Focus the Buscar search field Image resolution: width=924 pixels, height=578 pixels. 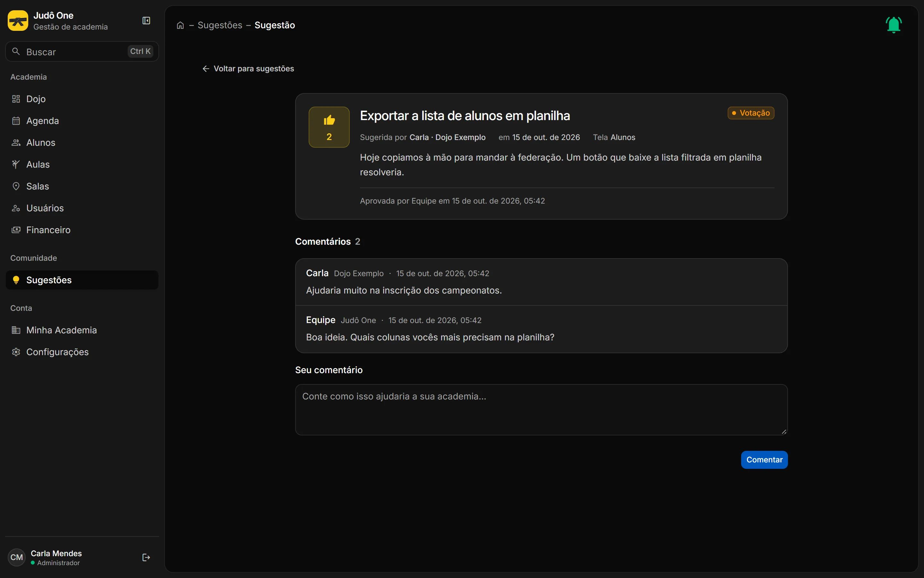tap(82, 52)
